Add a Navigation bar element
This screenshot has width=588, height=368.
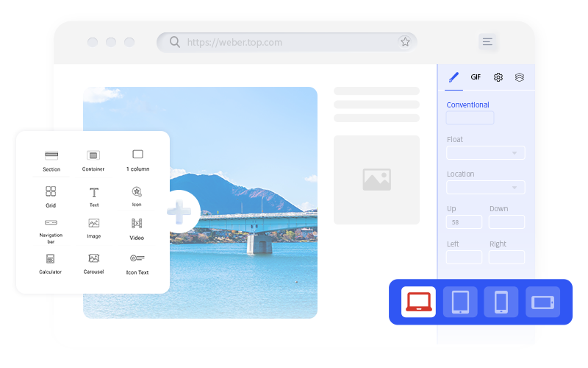pyautogui.click(x=51, y=222)
